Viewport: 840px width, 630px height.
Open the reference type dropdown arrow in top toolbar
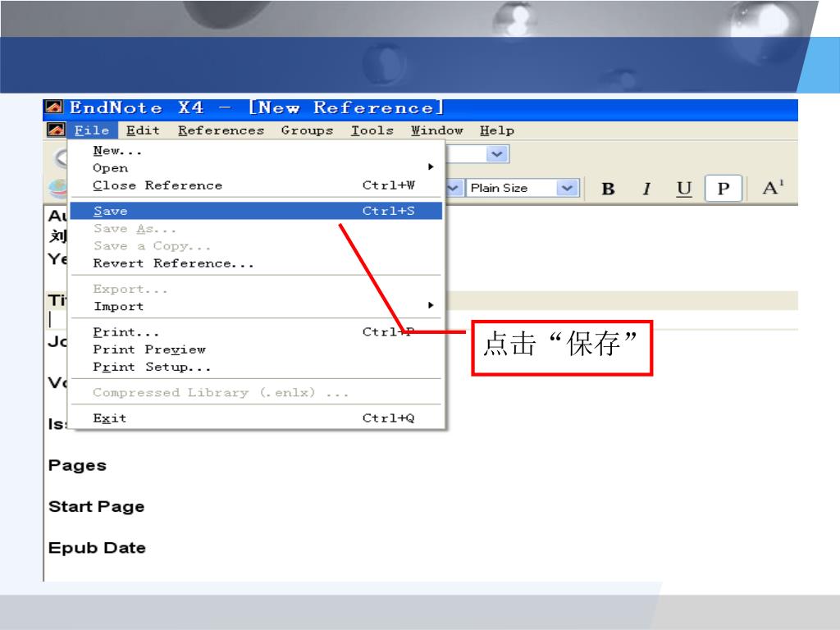(x=497, y=154)
